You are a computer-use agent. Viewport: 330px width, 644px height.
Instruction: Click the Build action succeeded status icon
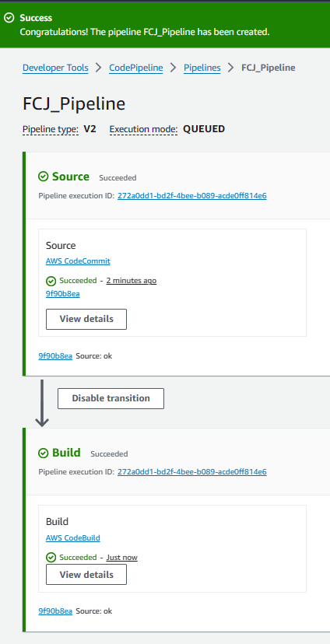click(x=51, y=558)
